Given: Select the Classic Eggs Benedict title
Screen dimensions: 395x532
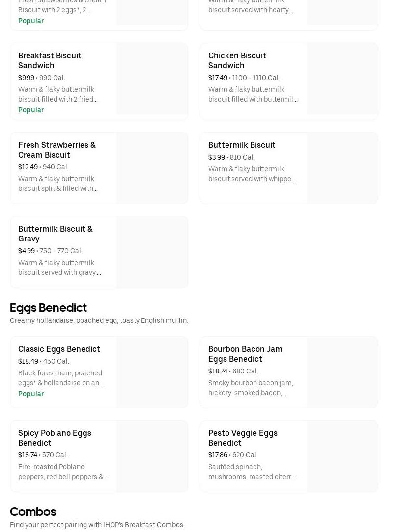Looking at the screenshot, I should coord(59,349).
